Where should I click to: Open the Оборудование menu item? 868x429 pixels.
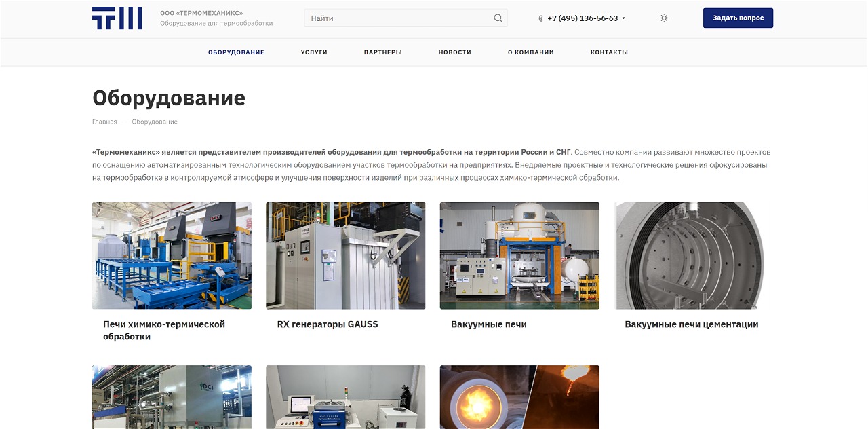tap(236, 52)
